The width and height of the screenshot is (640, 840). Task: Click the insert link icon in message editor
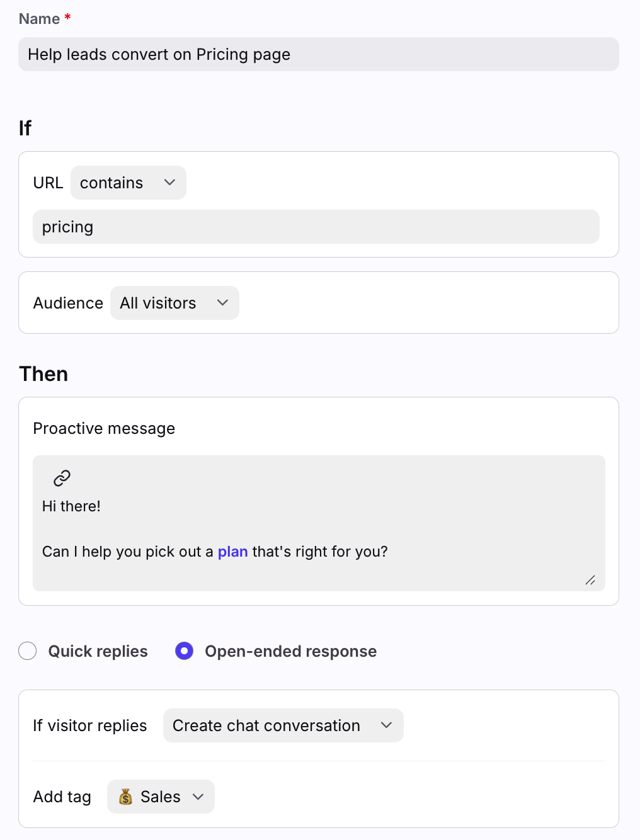click(62, 478)
